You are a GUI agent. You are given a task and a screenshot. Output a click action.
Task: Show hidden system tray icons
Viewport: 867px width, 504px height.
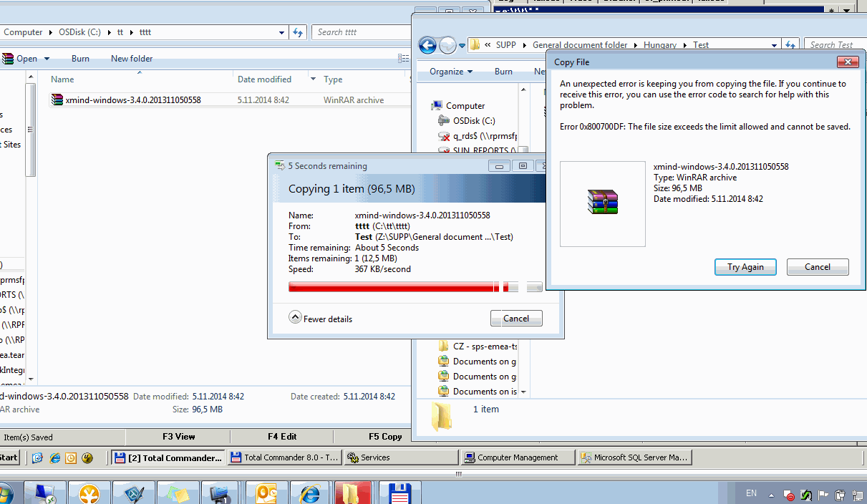pos(771,495)
